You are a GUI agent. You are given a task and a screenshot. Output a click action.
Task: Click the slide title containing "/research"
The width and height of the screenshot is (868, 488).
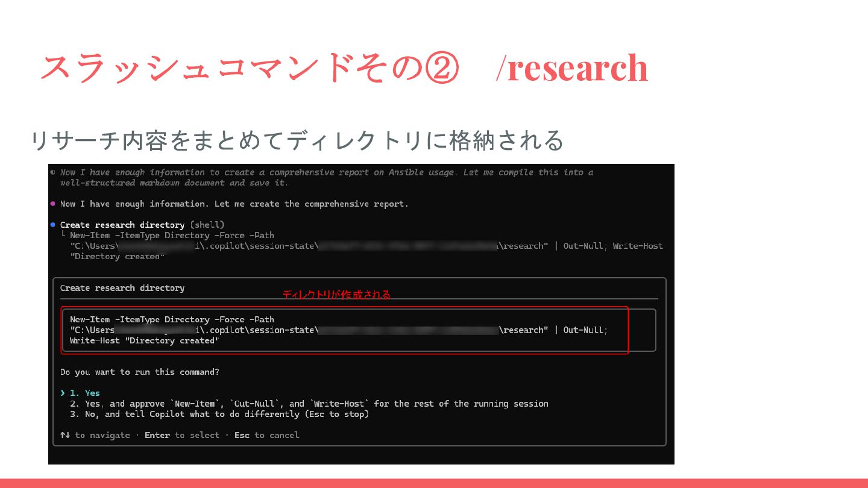344,67
